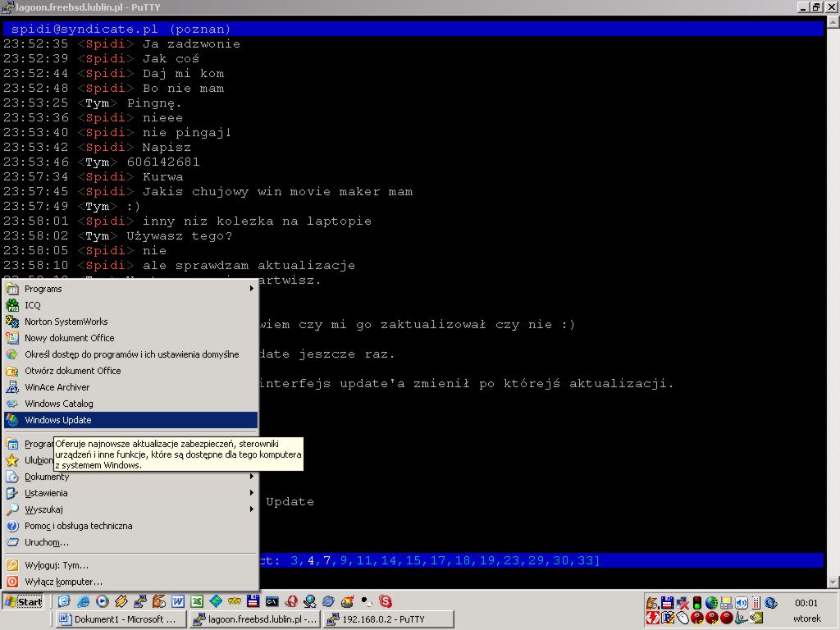Click the red lightning bolt tray icon
Image resolution: width=840 pixels, height=630 pixels.
coord(652,617)
